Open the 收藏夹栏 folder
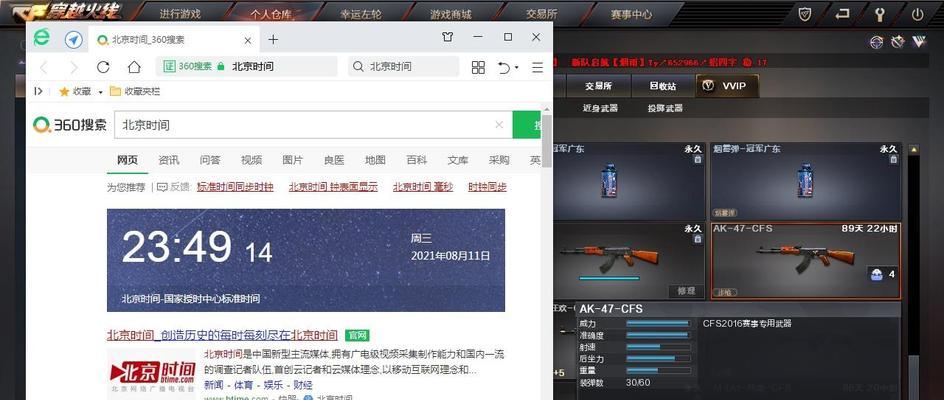Image resolution: width=944 pixels, height=400 pixels. (x=135, y=92)
